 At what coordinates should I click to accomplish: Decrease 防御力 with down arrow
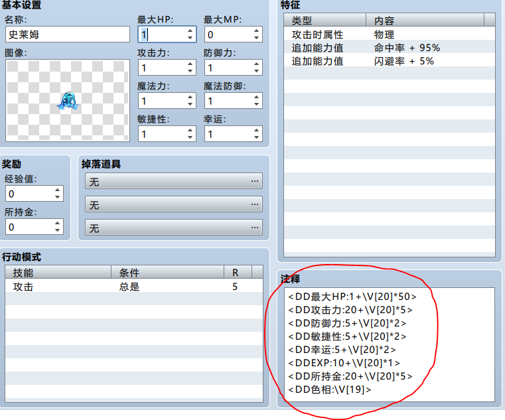pyautogui.click(x=256, y=71)
